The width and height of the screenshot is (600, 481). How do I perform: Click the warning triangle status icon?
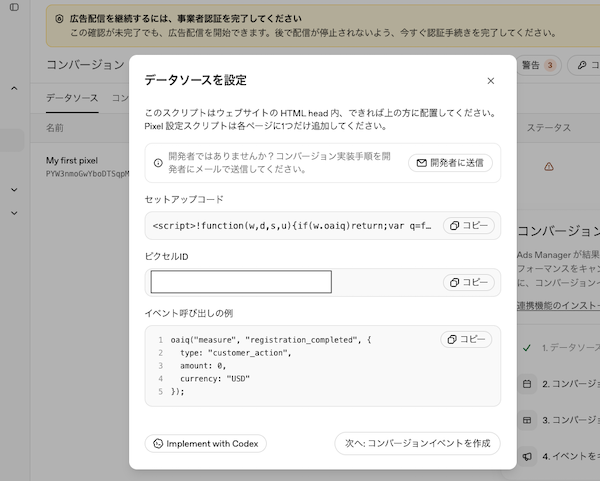549,166
